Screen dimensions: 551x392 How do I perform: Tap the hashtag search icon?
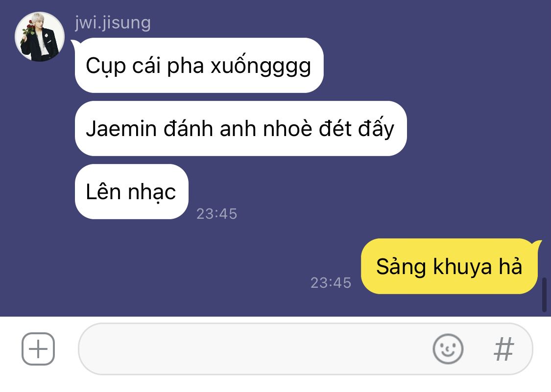pos(504,349)
